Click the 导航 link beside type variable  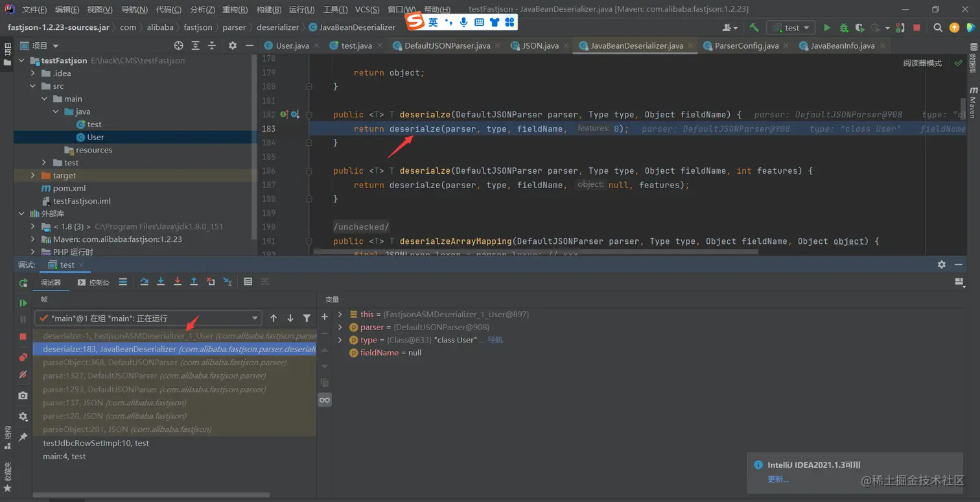click(495, 340)
